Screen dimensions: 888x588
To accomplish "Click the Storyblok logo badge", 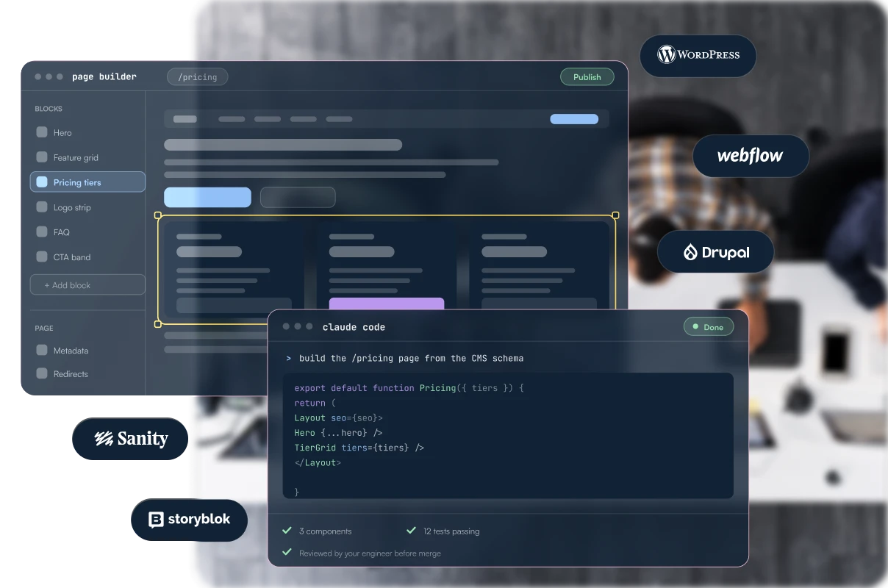I will [x=189, y=520].
